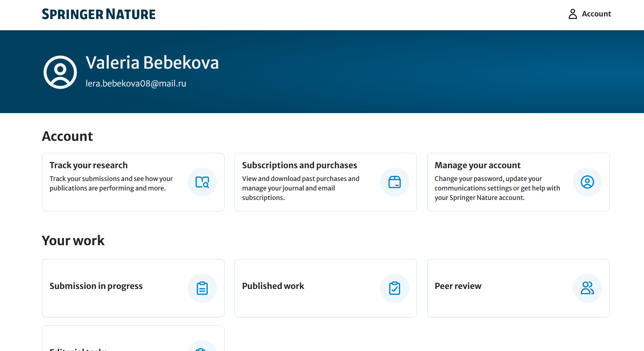Open Peer review section
The image size is (644, 351).
[x=458, y=286]
